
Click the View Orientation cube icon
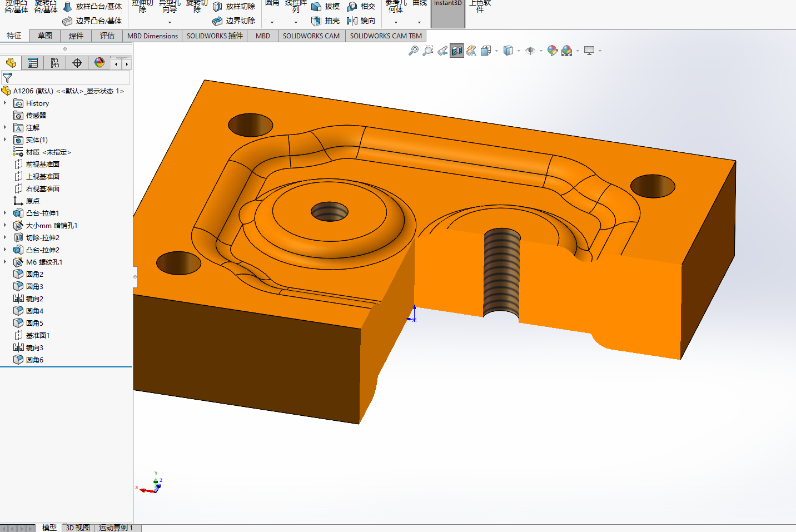pos(486,51)
